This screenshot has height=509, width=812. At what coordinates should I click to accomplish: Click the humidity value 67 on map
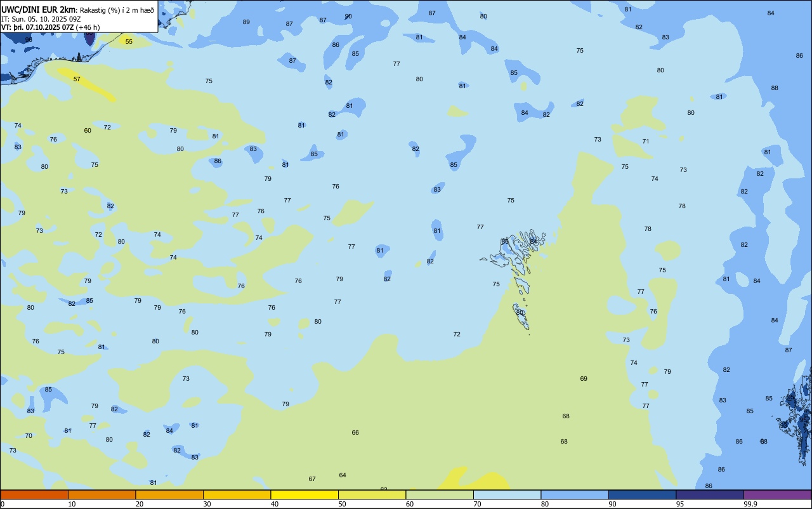(312, 479)
